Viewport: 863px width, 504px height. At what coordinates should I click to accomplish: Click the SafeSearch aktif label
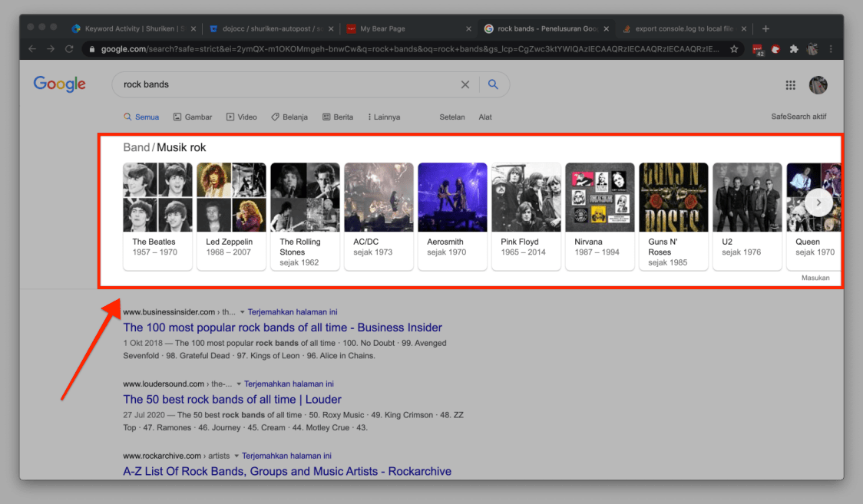[x=799, y=117]
